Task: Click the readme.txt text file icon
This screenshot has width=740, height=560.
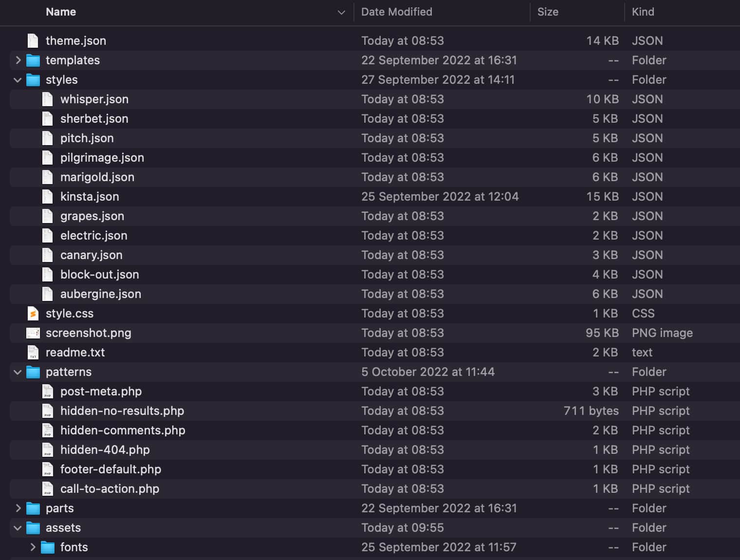Action: click(x=33, y=353)
